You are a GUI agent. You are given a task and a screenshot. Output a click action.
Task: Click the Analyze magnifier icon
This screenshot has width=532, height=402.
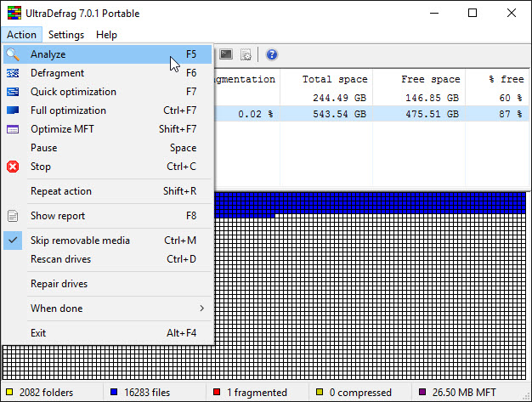pos(13,54)
